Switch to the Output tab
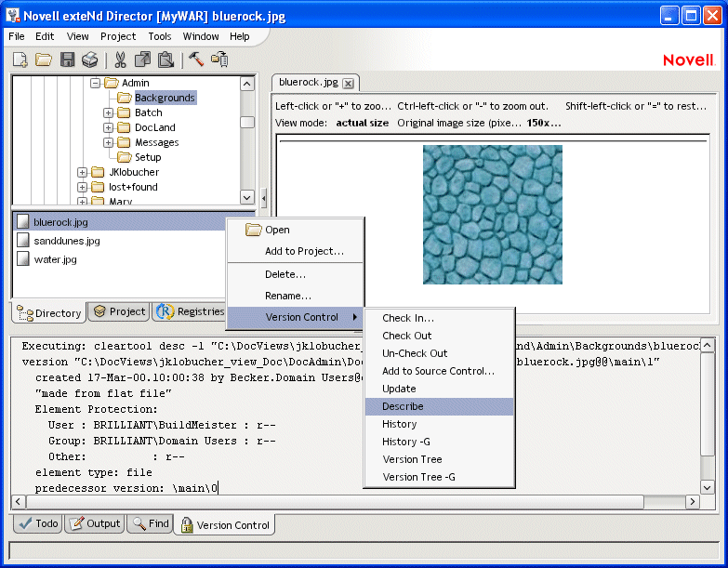This screenshot has width=728, height=568. click(x=95, y=523)
